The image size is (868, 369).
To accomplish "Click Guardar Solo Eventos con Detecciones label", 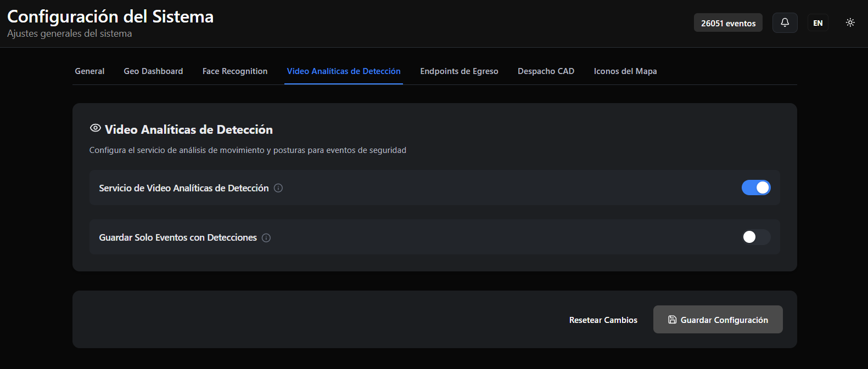I will coord(178,237).
